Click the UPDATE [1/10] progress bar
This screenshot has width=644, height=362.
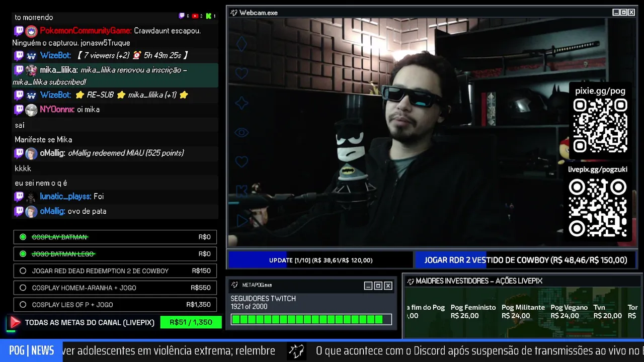point(320,260)
